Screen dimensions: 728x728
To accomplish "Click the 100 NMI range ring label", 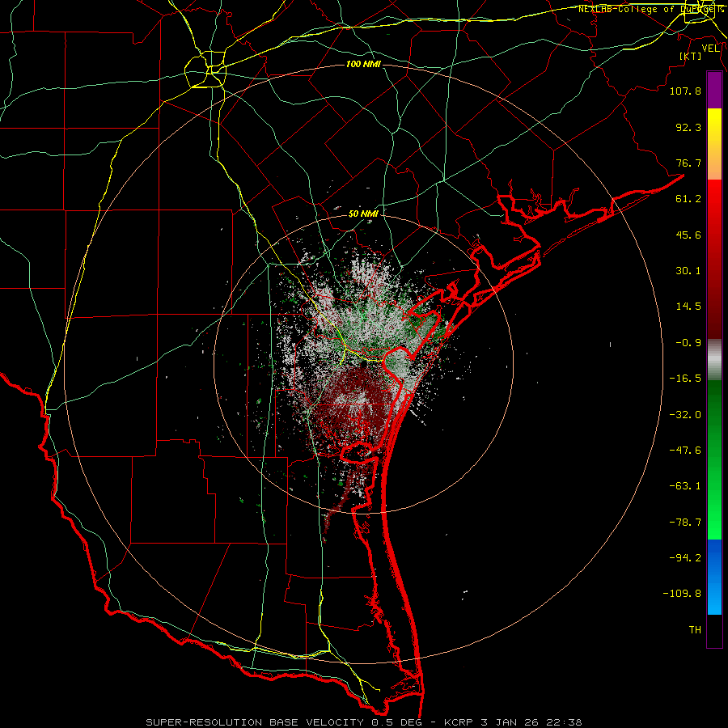I will click(363, 64).
